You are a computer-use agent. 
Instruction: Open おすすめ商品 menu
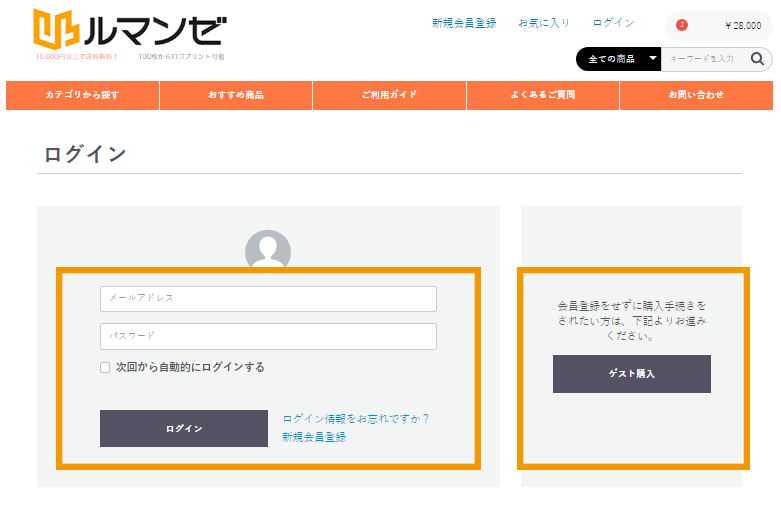point(236,95)
